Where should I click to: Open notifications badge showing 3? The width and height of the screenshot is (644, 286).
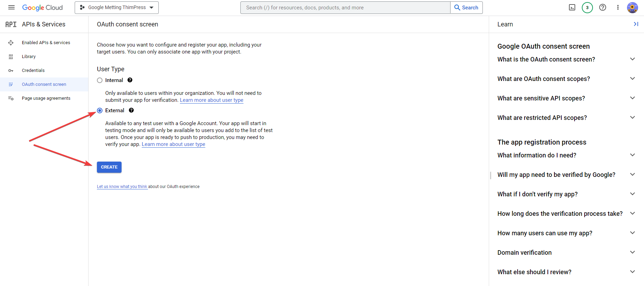(x=587, y=7)
